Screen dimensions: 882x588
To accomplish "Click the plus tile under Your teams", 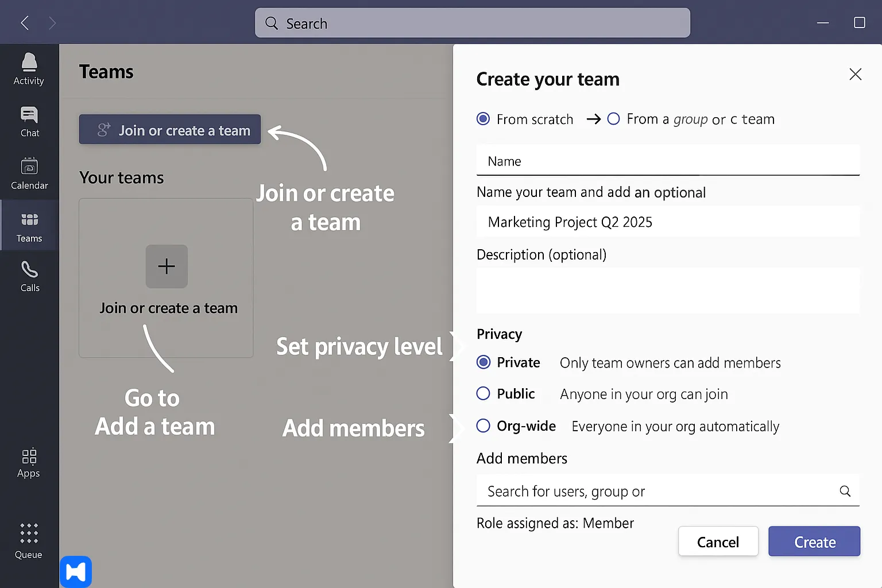I will click(x=166, y=266).
